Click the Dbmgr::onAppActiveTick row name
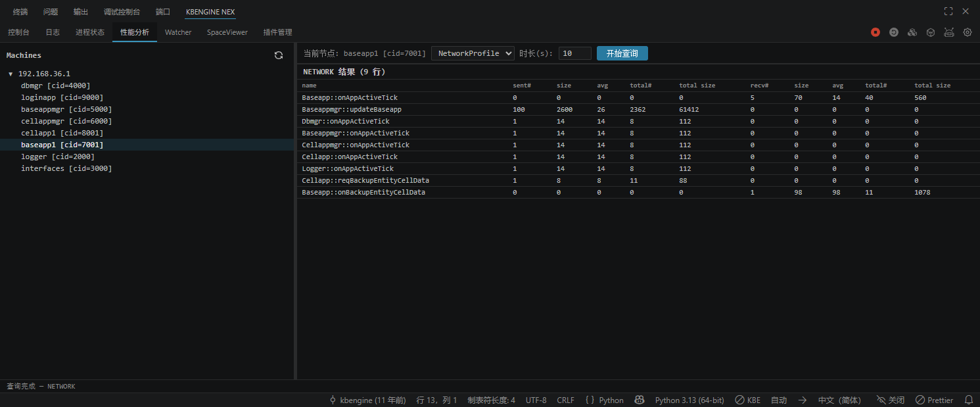Viewport: 980px width, 407px height. pyautogui.click(x=346, y=121)
